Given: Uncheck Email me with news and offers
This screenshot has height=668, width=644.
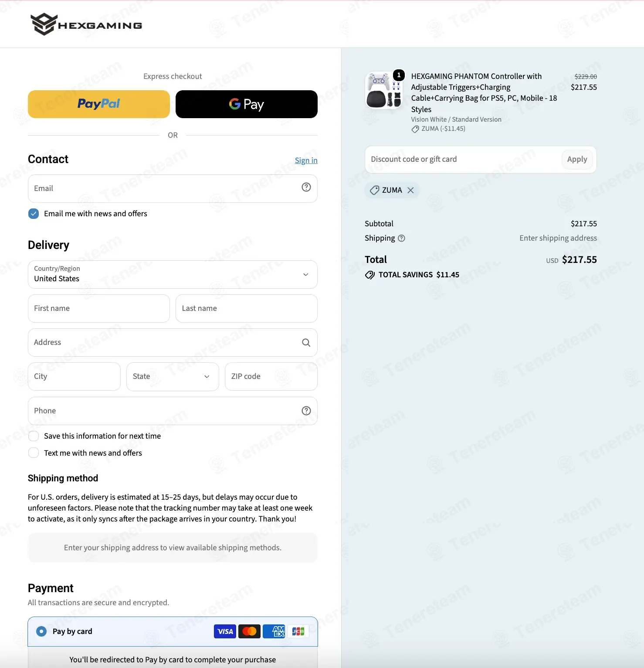Looking at the screenshot, I should [x=34, y=214].
